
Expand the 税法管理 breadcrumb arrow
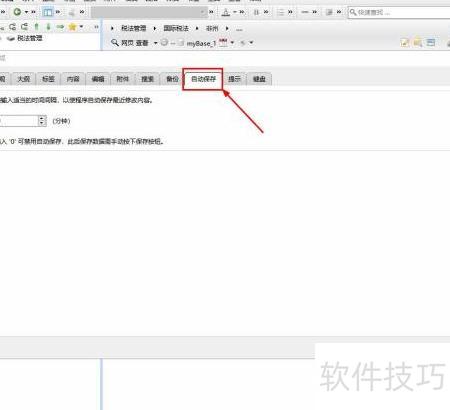click(155, 28)
